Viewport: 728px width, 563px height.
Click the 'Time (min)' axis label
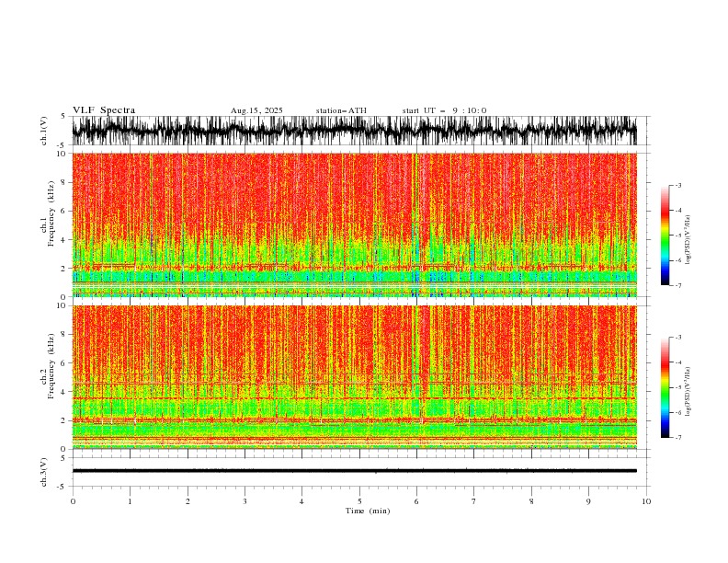(x=368, y=511)
